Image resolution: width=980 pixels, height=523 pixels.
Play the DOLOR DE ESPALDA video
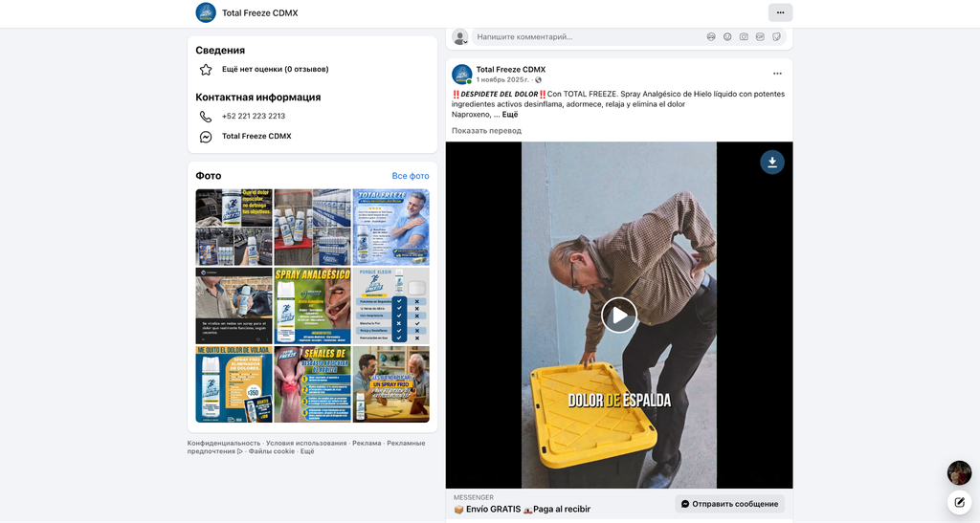(619, 316)
